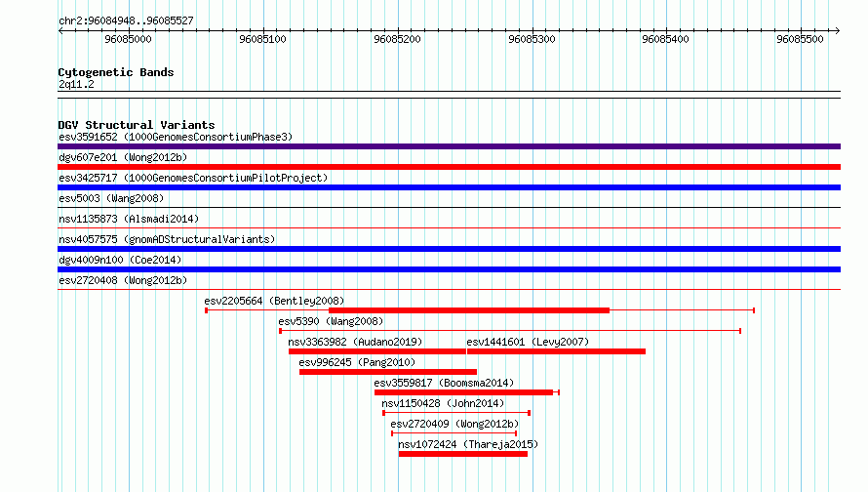Open esv1441601 (Levy2007) variant label
Image resolution: width=868 pixels, height=492 pixels.
(528, 342)
